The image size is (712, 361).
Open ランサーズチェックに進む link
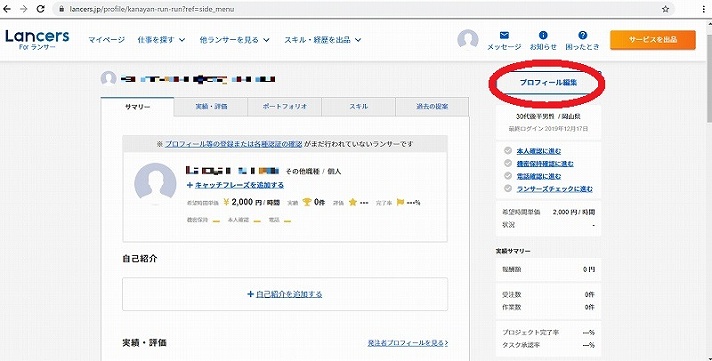click(554, 189)
